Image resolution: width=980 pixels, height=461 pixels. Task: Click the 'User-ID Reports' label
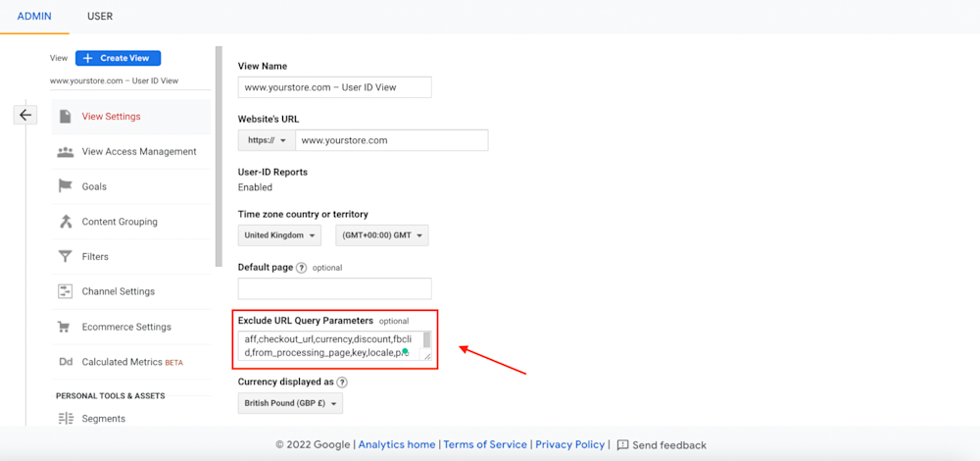(x=273, y=172)
